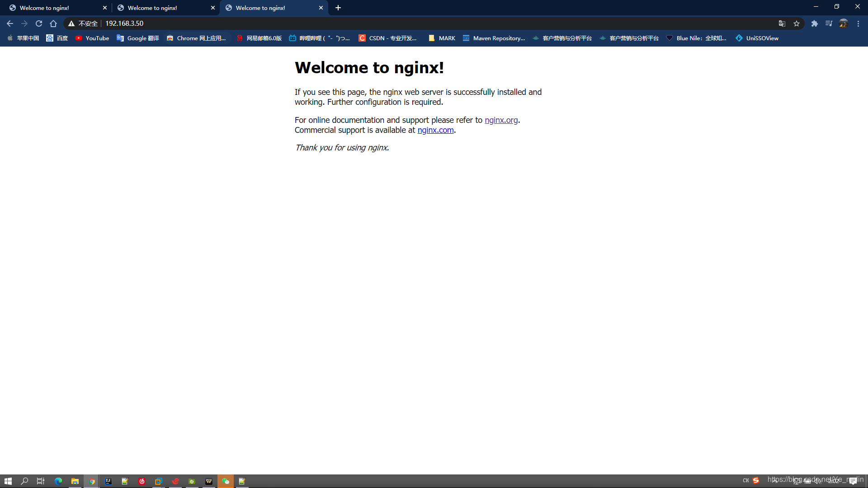Image resolution: width=868 pixels, height=488 pixels.
Task: Open the 苹果中国 bookmark
Action: 23,38
